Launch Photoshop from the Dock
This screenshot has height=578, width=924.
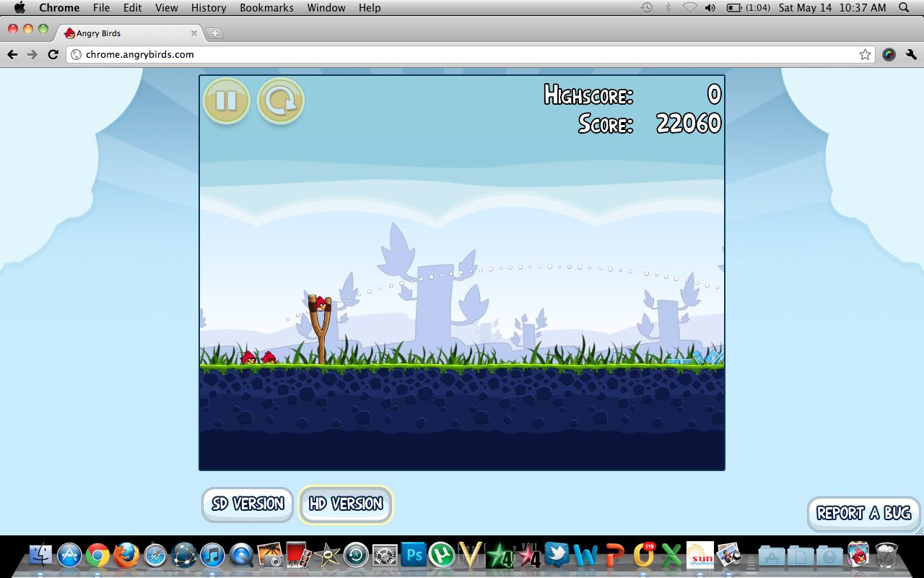coord(414,555)
